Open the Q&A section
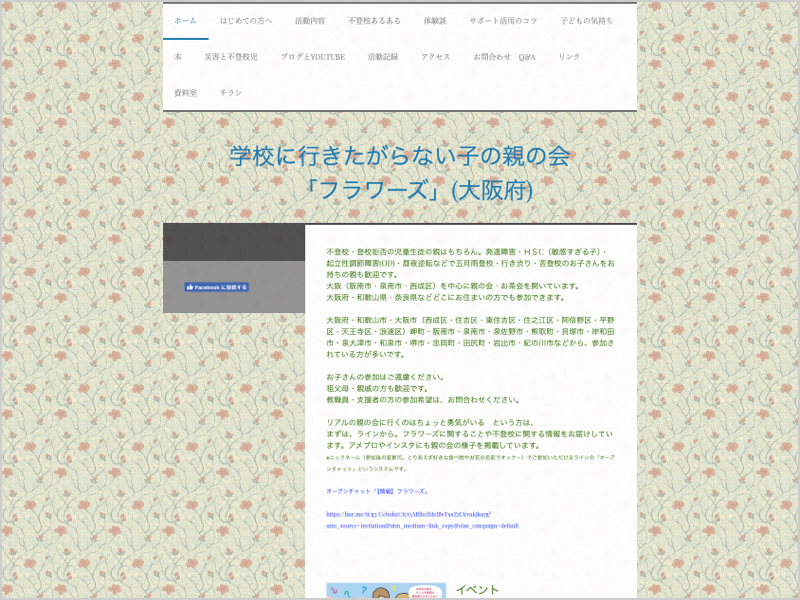This screenshot has height=600, width=800. pos(527,57)
